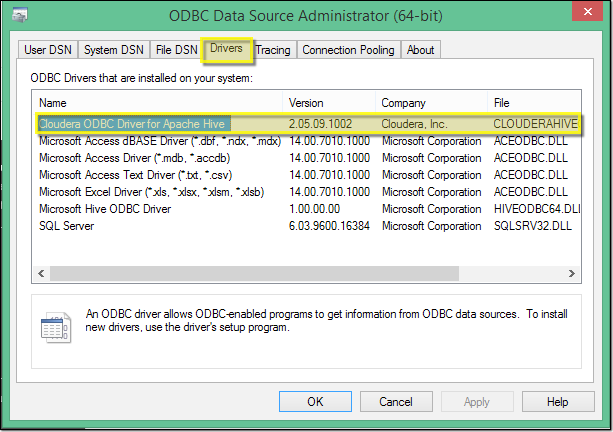The height and width of the screenshot is (432, 613).
Task: Click the SQLSRV32.DLL file cell
Action: click(532, 226)
